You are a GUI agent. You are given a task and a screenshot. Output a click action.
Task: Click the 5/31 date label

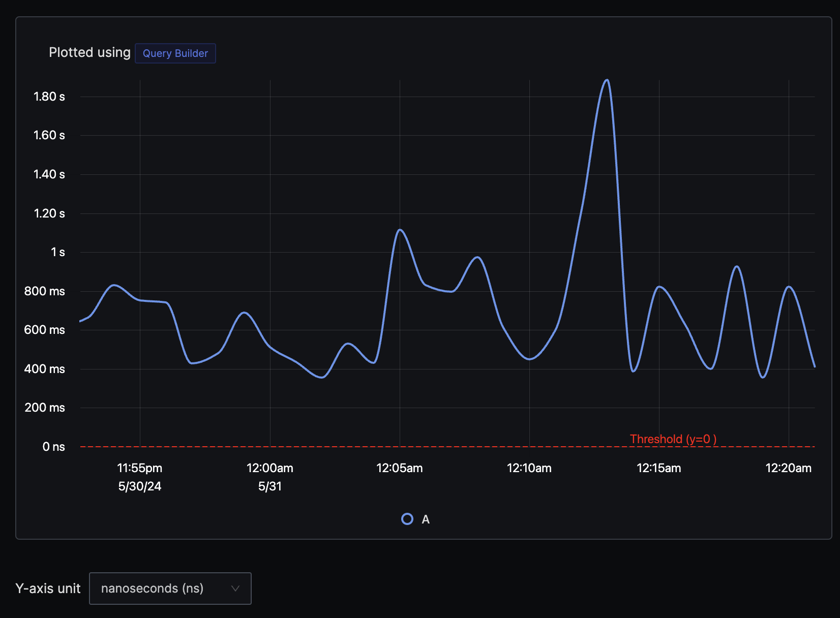point(270,486)
